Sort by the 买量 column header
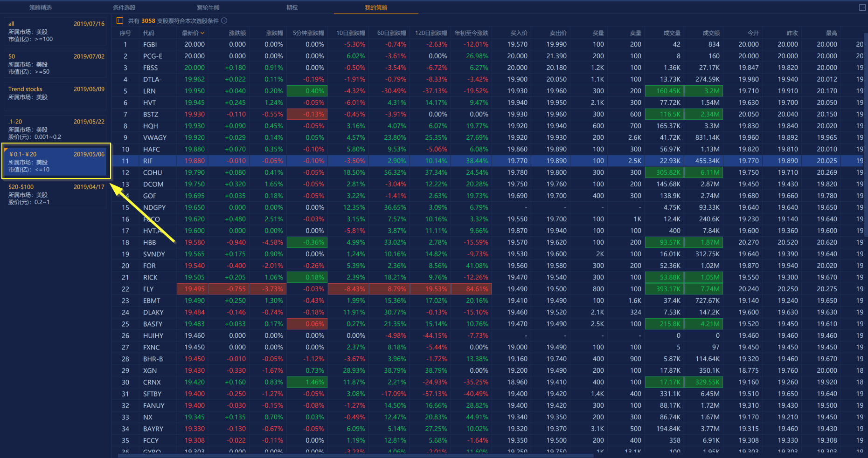This screenshot has width=868, height=458. coord(598,33)
